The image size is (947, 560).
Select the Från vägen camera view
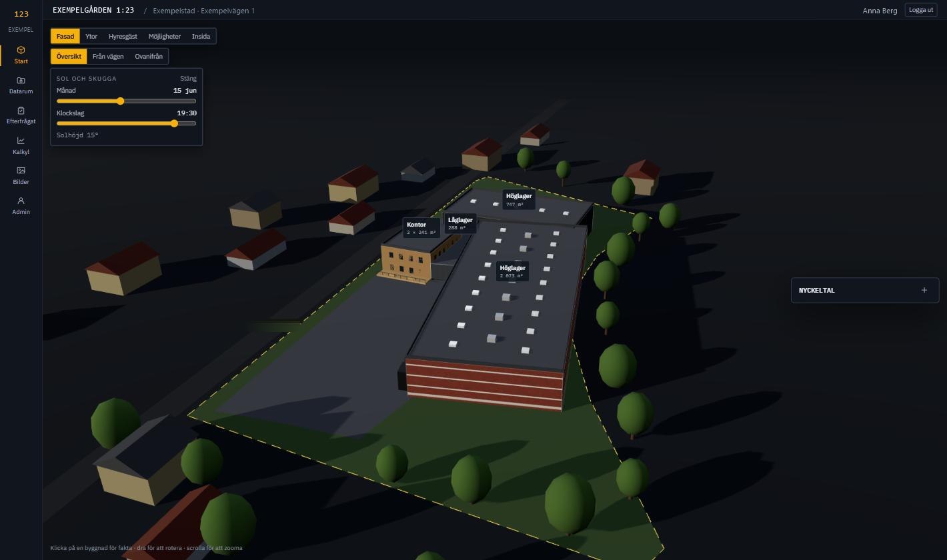108,57
